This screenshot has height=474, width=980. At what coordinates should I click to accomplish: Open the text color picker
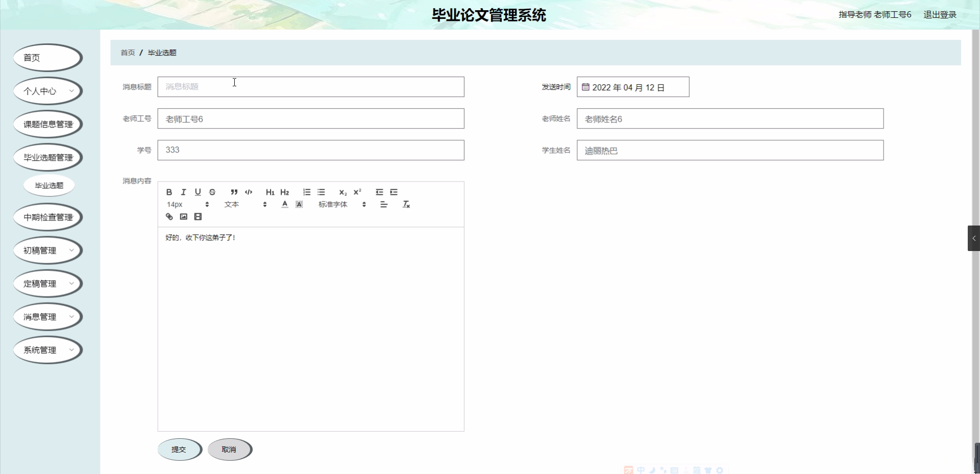(285, 205)
